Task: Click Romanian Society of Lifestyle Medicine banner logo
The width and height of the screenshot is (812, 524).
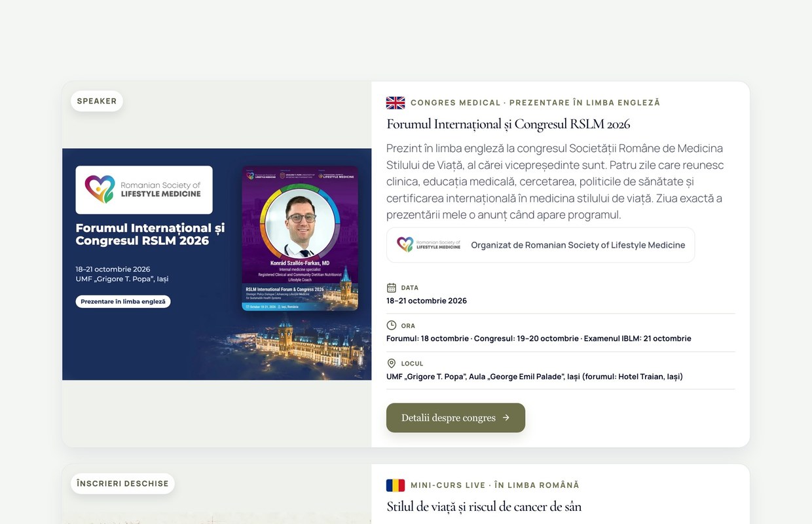Action: (x=144, y=190)
